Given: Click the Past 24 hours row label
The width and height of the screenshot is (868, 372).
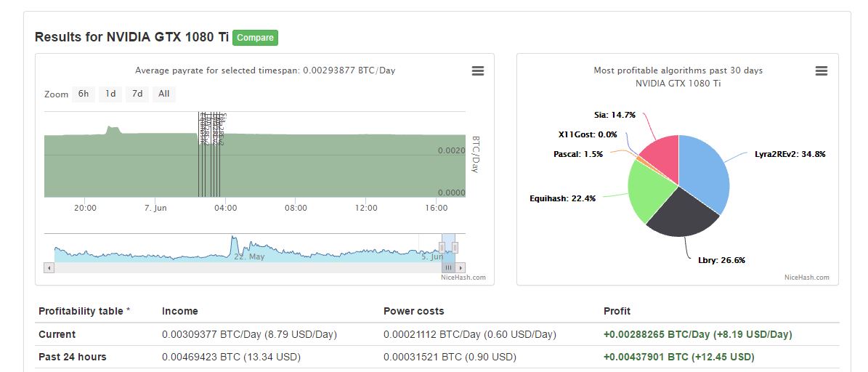Looking at the screenshot, I should pos(72,357).
